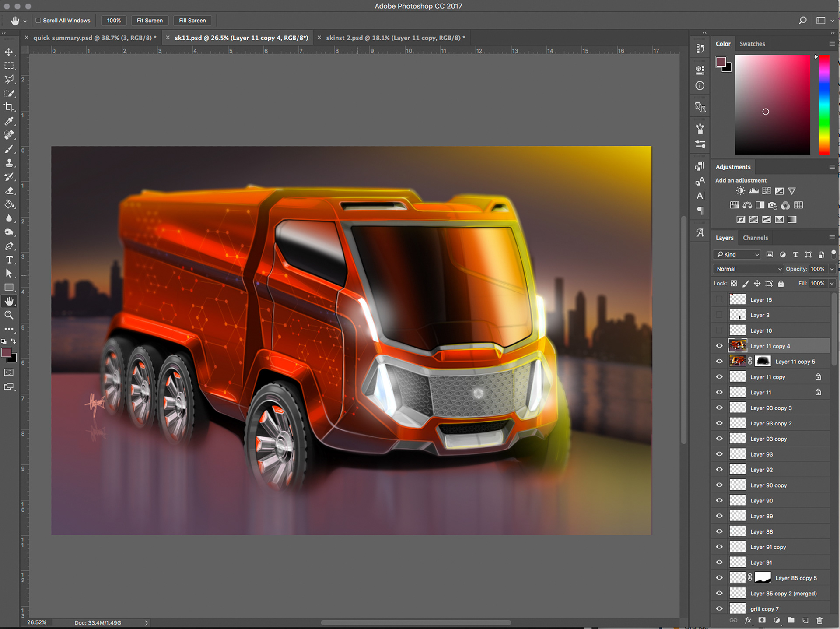Click the lock all layer icon

[x=781, y=284]
